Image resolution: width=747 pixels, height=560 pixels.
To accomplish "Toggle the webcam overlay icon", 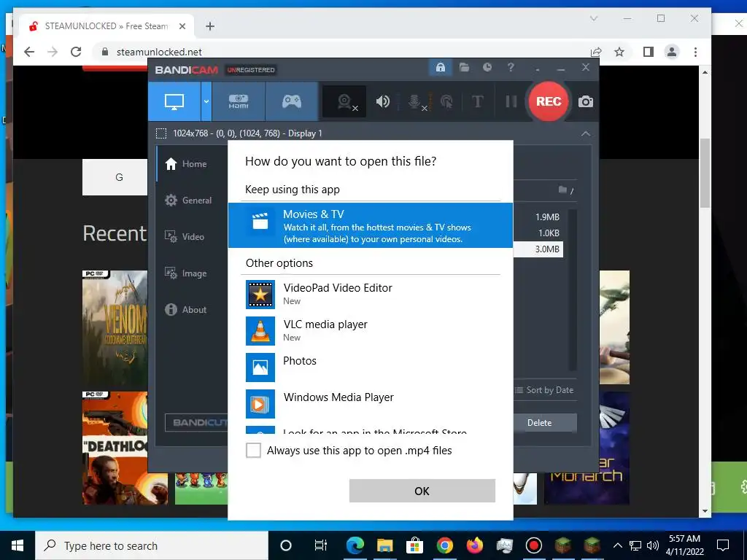I will pos(345,101).
